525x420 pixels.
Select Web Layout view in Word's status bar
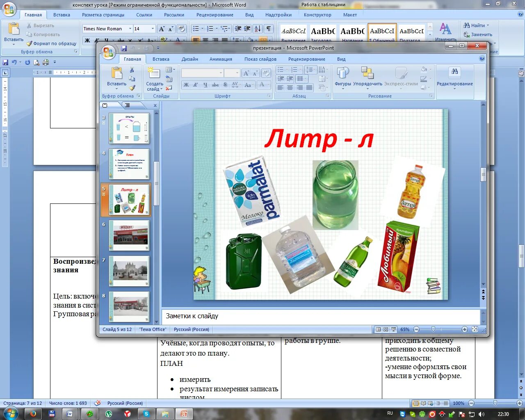coord(431,403)
